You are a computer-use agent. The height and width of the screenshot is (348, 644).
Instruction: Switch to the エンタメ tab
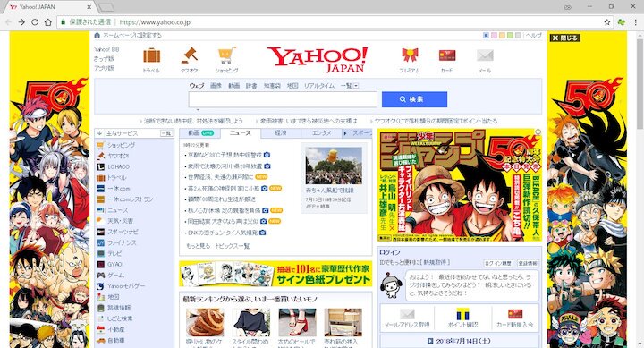pyautogui.click(x=321, y=133)
